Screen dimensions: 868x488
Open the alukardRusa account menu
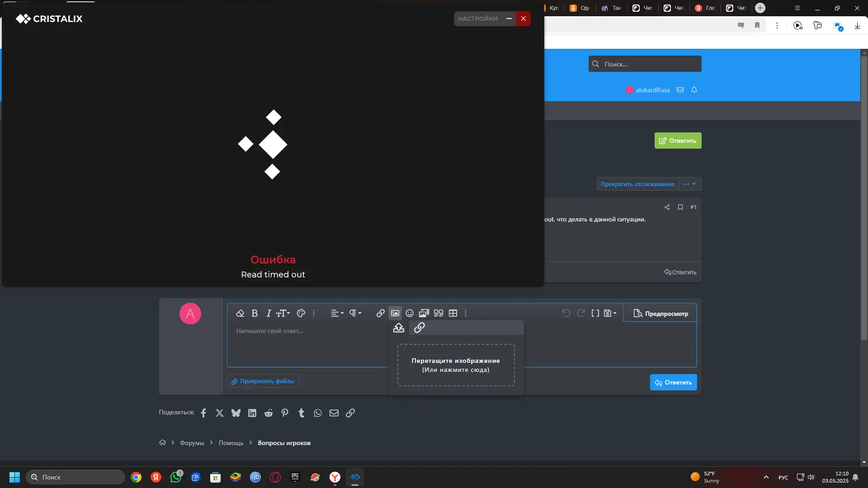pyautogui.click(x=647, y=90)
